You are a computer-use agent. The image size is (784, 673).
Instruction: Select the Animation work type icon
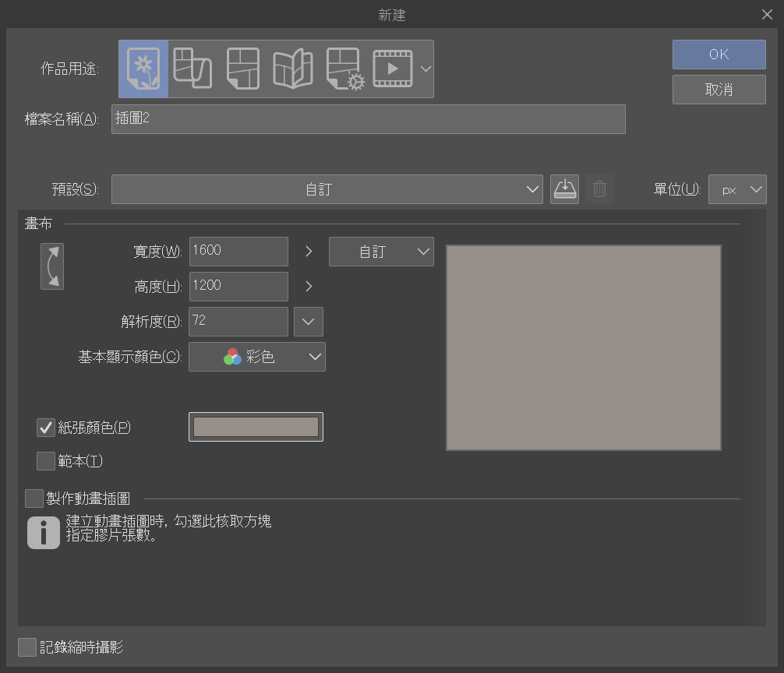point(393,69)
